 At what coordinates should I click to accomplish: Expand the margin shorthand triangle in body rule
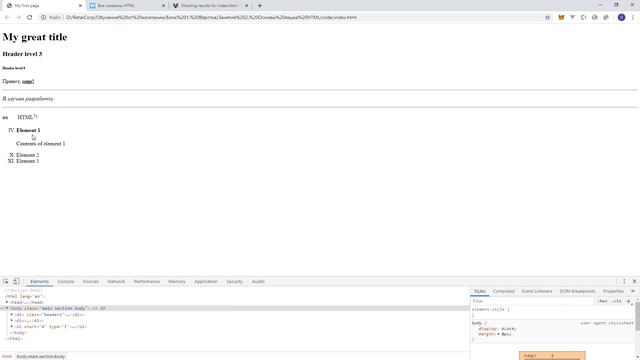pos(498,334)
